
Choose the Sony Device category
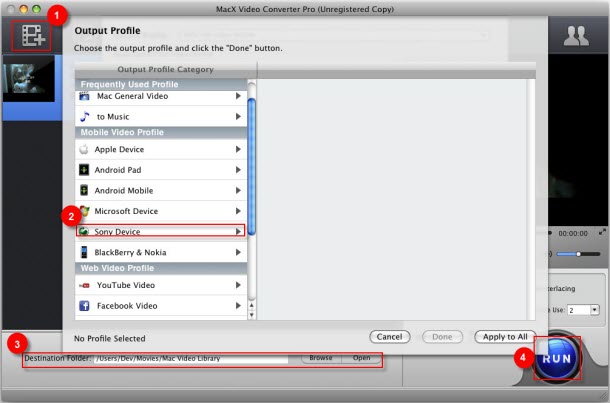tap(161, 231)
